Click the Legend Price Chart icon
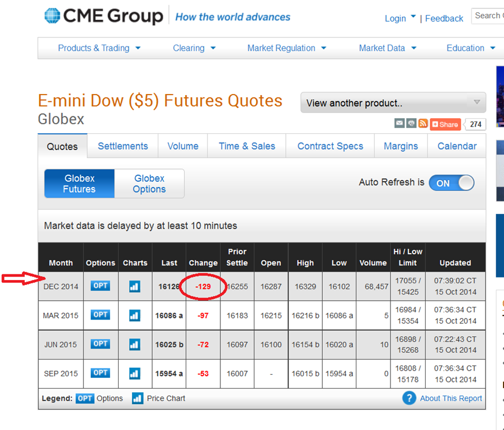504x430 pixels. pos(138,398)
